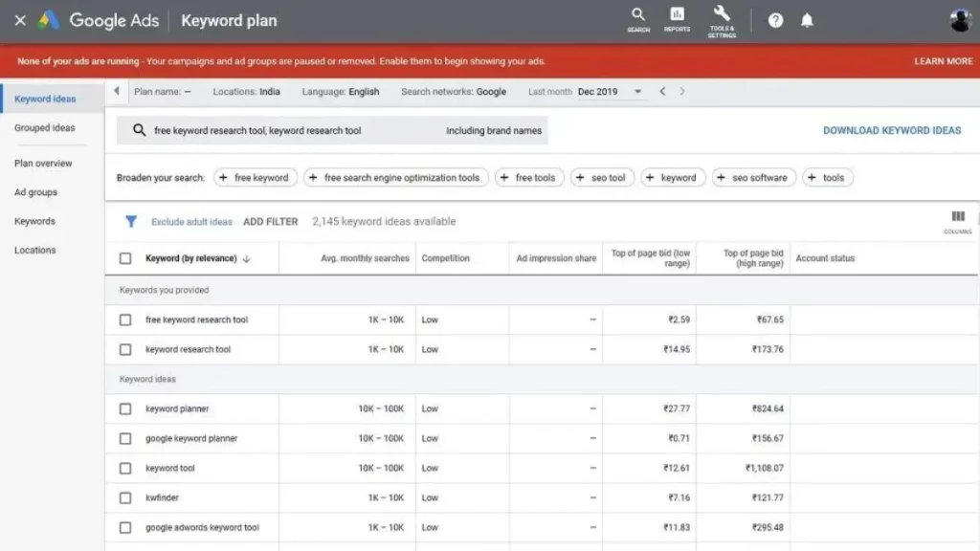Change Search networks: Google setting
This screenshot has width=980, height=551.
coord(454,91)
